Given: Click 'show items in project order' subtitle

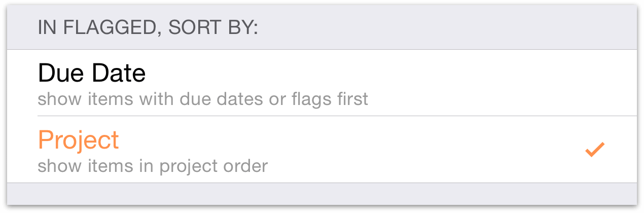Looking at the screenshot, I should tap(153, 165).
